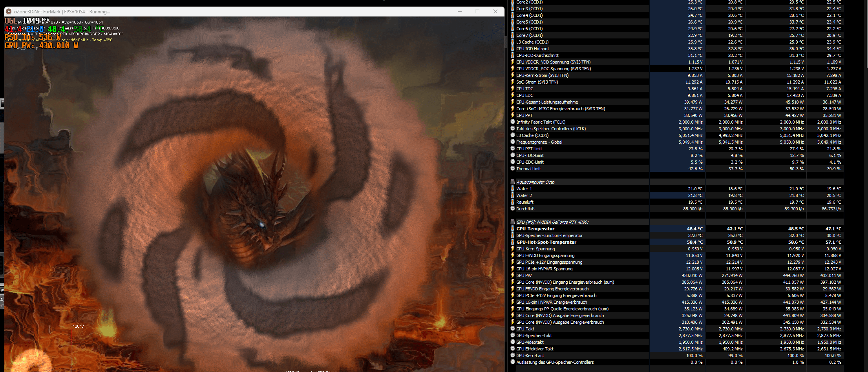Click the thermometer icon beside Core5 (CCD1)
Image resolution: width=868 pixels, height=372 pixels.
[512, 22]
